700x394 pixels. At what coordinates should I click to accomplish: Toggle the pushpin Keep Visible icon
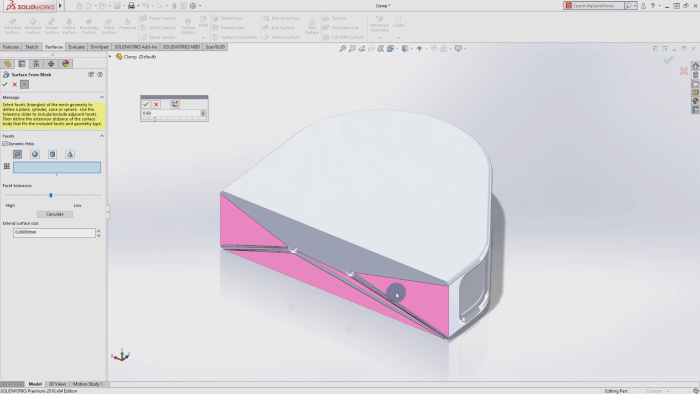pos(25,84)
